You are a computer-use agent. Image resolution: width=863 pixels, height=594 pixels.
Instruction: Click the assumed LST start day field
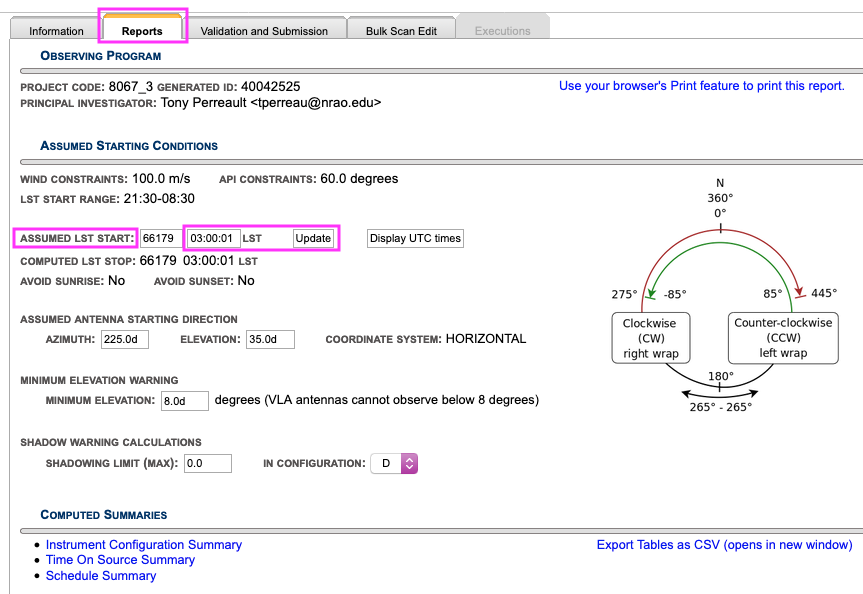(x=161, y=238)
